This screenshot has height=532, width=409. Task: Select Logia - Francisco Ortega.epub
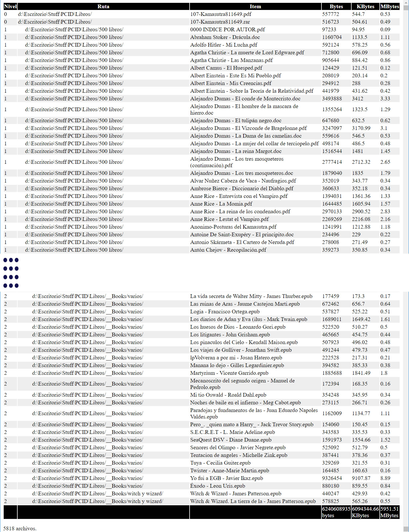225,312
